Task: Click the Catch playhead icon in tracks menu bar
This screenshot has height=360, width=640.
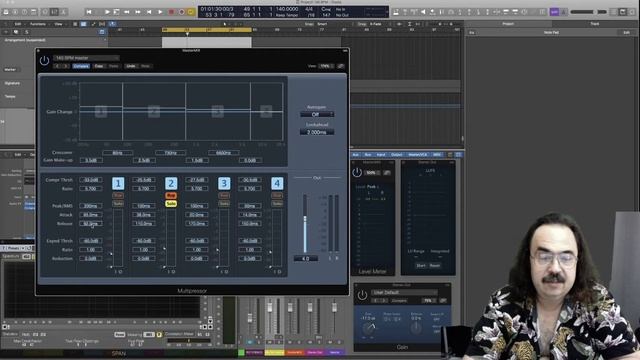Action: coord(112,24)
